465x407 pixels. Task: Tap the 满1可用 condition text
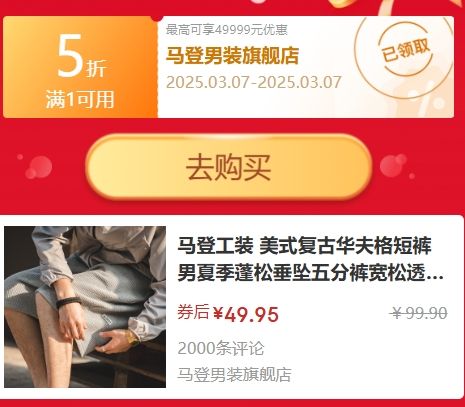click(x=80, y=99)
